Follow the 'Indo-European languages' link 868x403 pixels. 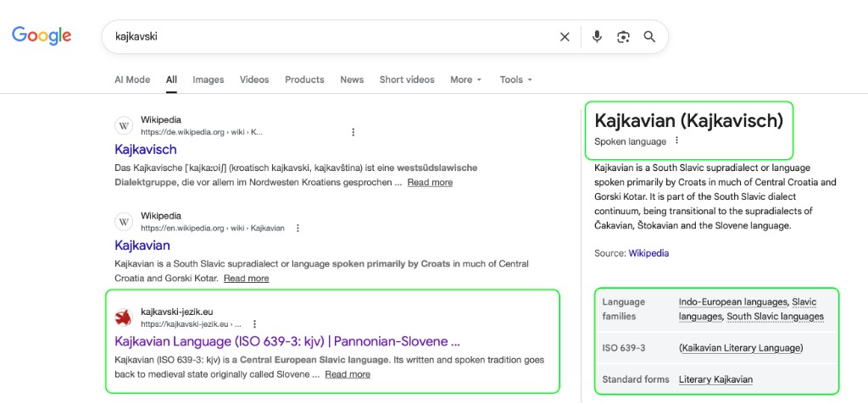tap(733, 302)
